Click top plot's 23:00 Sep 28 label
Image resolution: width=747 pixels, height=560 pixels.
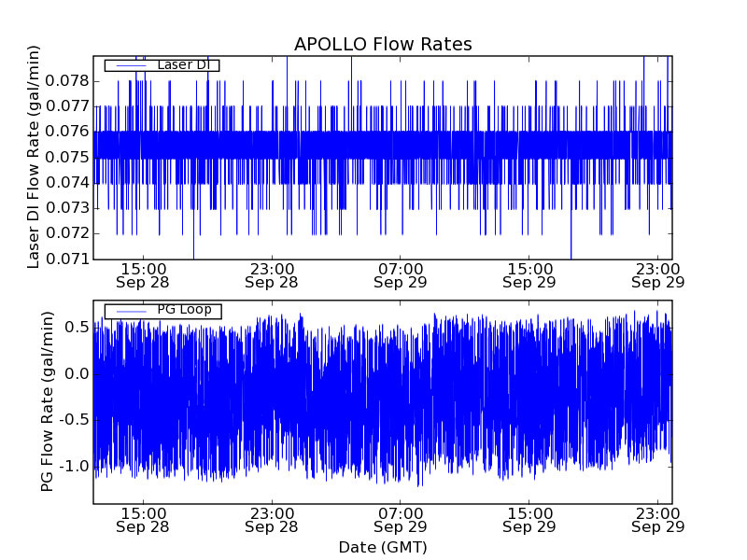point(272,275)
